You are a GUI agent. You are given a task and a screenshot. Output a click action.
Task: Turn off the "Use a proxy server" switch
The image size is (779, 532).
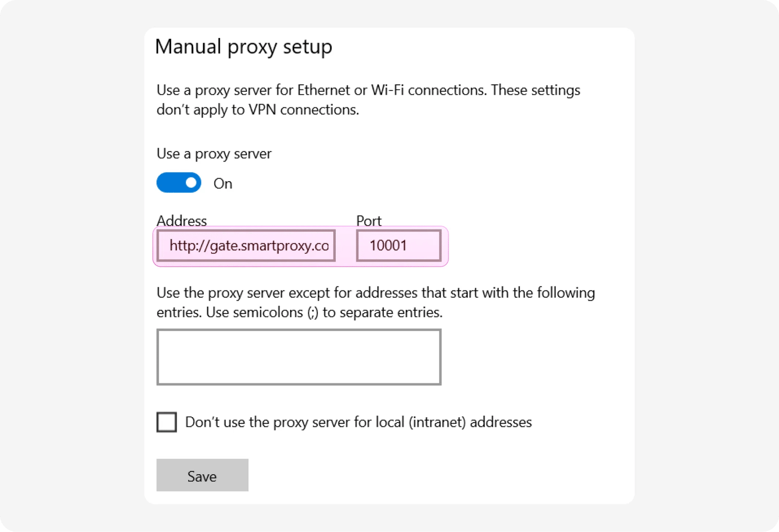coord(179,183)
